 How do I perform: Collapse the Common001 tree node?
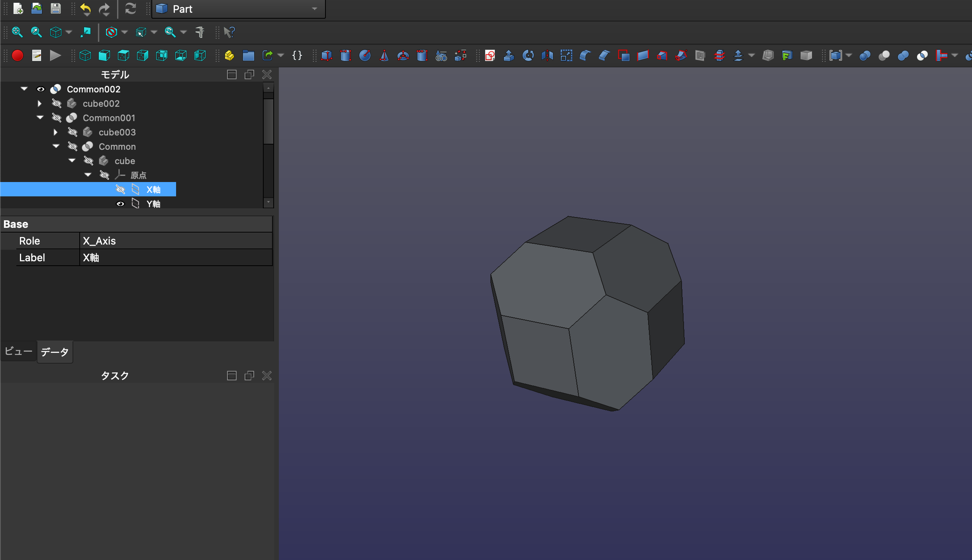pyautogui.click(x=40, y=118)
